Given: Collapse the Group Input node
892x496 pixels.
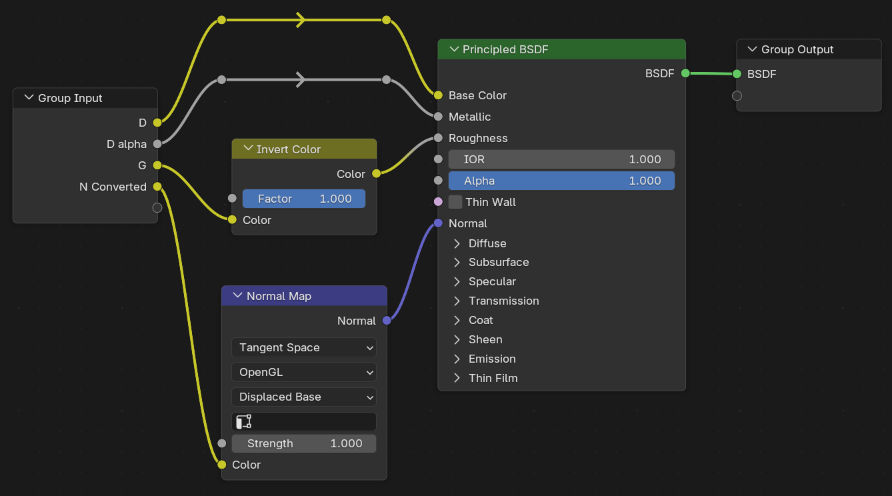Looking at the screenshot, I should coord(28,98).
